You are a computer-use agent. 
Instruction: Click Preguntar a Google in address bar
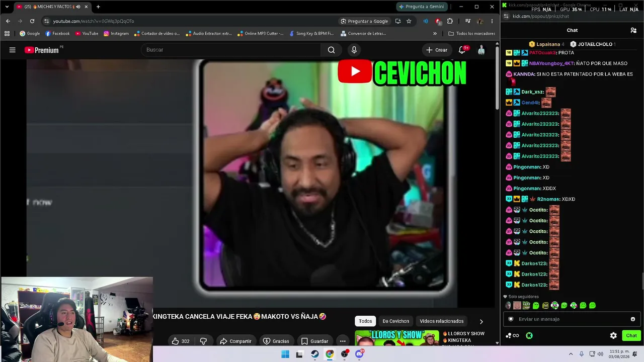click(364, 21)
